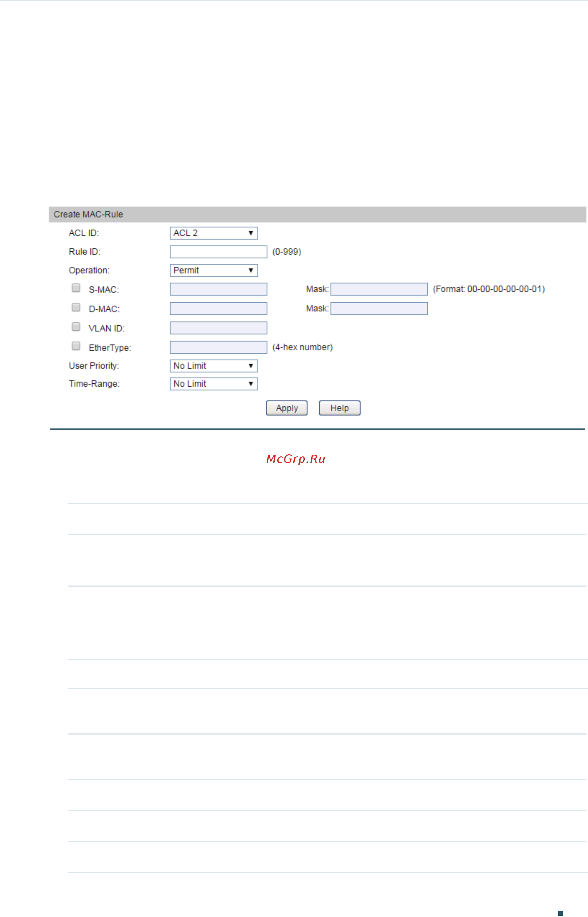Click the (0-999) range hint text
This screenshot has height=917, width=588.
[287, 252]
